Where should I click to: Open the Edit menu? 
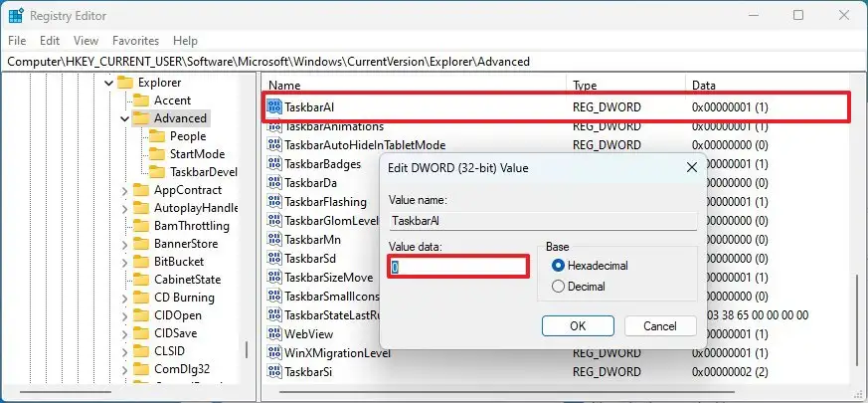point(50,41)
